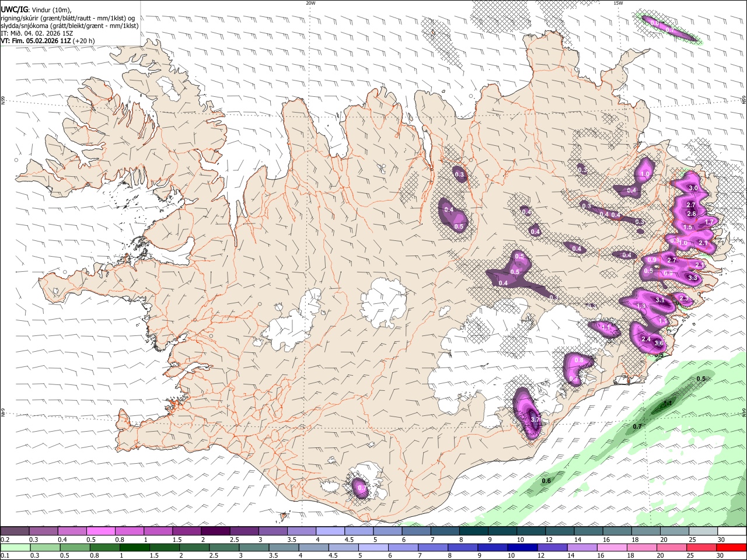The width and height of the screenshot is (747, 560).
Task: Click the 2.4 snowfall value on the map
Action: pos(645,339)
